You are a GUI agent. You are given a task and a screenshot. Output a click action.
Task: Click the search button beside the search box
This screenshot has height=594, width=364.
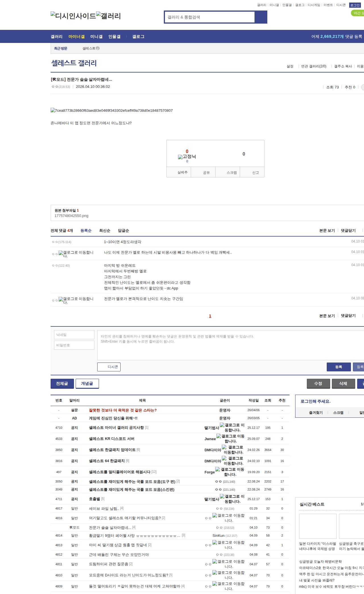pos(261,17)
